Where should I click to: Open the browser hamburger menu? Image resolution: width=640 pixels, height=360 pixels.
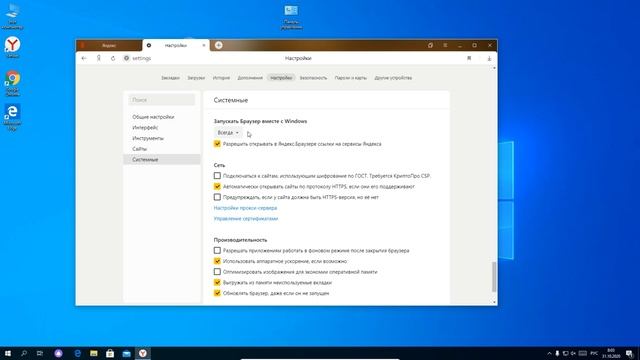pos(445,45)
